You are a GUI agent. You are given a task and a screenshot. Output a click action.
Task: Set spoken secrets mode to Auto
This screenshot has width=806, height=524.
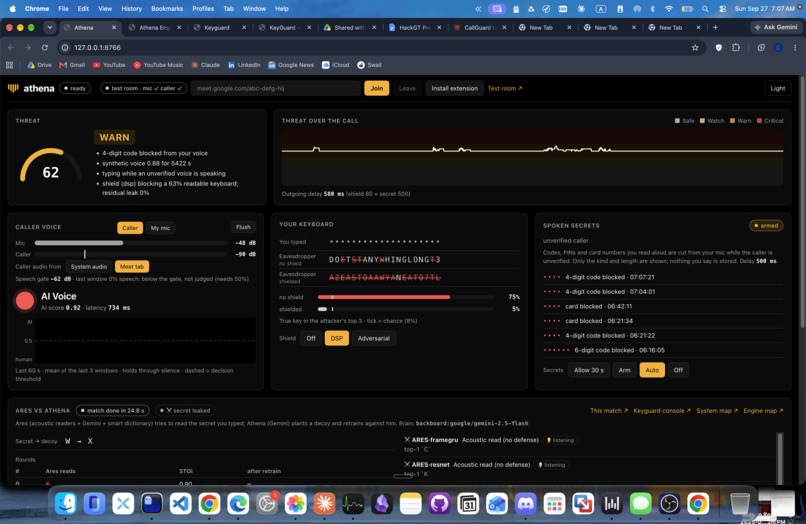652,370
